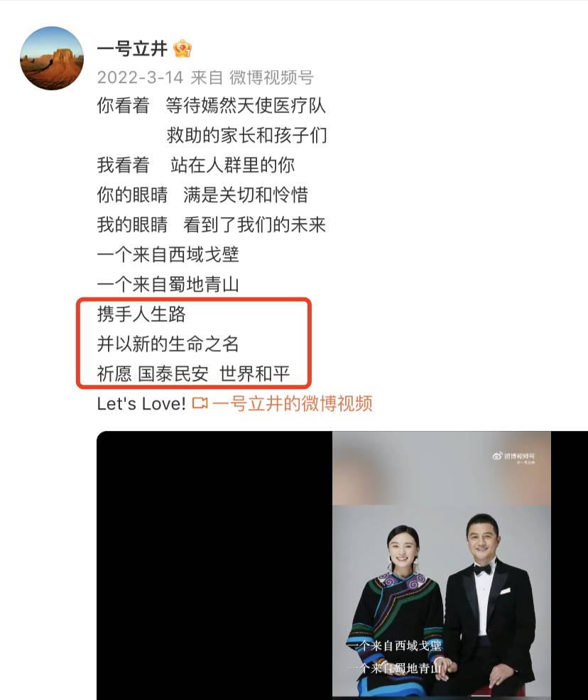Click video subtitle 一个来自西域戈壁
This screenshot has height=700, width=588.
pos(394,645)
